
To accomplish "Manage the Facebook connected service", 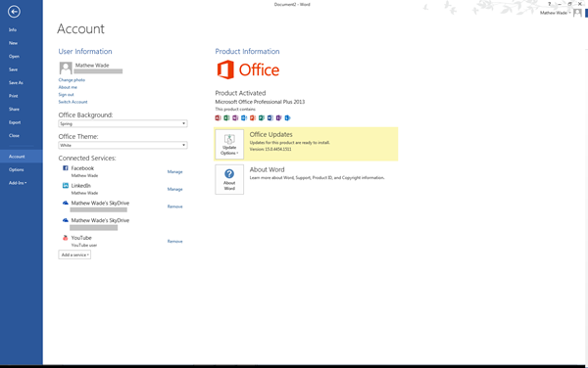I will point(174,172).
